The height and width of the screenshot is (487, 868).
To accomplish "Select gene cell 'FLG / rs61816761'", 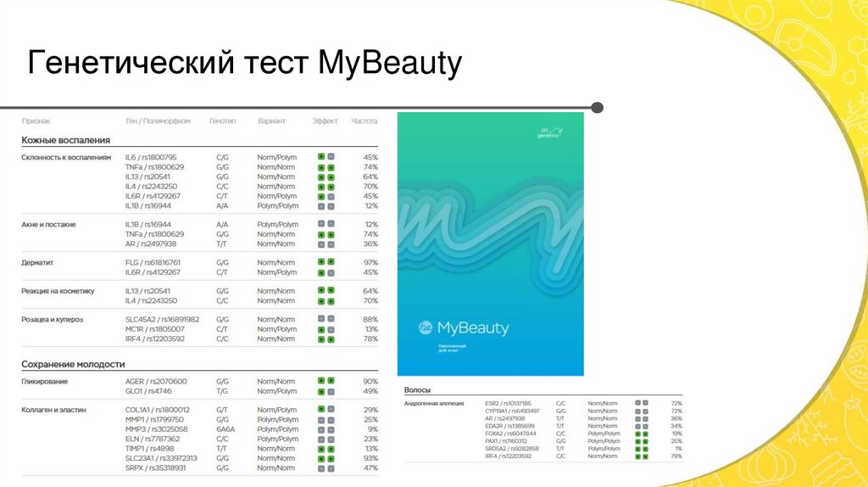I will [x=153, y=263].
